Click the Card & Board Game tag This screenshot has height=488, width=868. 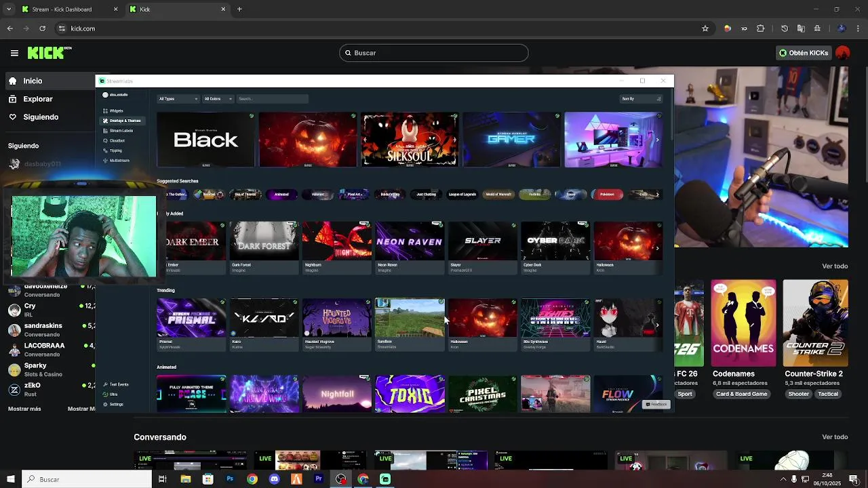point(741,394)
